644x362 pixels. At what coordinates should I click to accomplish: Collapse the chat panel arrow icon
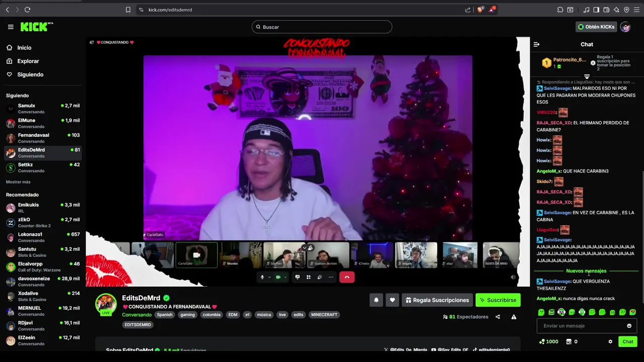[536, 44]
